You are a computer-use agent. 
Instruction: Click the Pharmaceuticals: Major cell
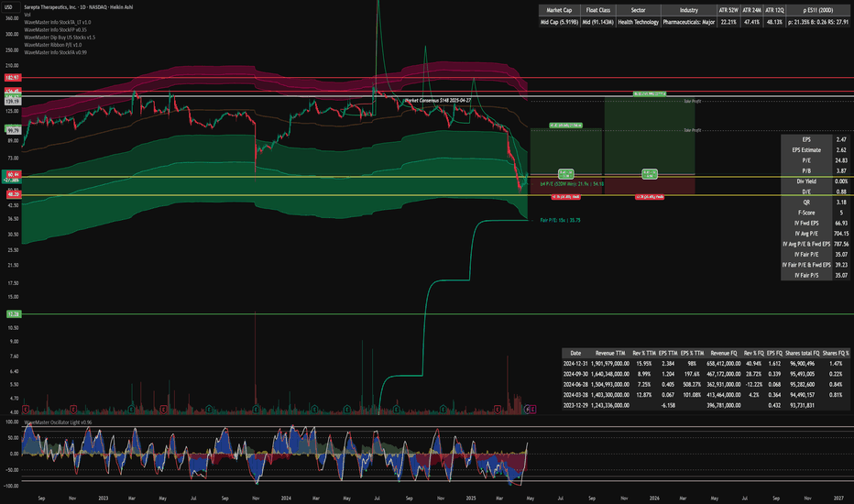click(x=688, y=22)
